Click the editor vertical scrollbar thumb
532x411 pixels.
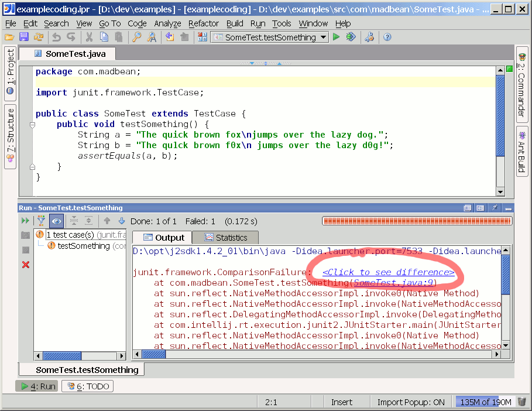coord(500,116)
